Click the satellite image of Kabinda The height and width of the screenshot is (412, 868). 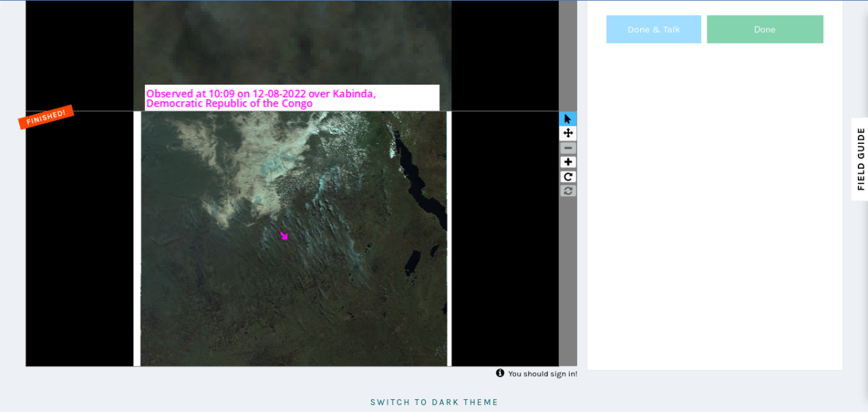point(294,238)
